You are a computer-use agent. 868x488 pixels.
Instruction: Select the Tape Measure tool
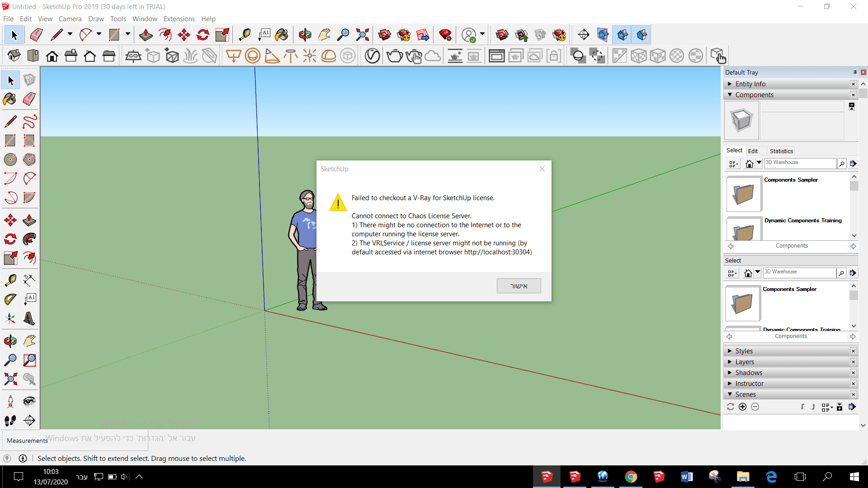pos(10,280)
